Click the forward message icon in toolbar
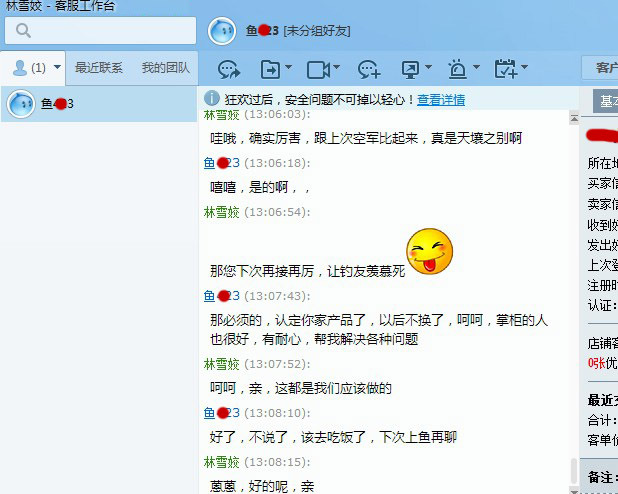The width and height of the screenshot is (618, 494). point(229,69)
